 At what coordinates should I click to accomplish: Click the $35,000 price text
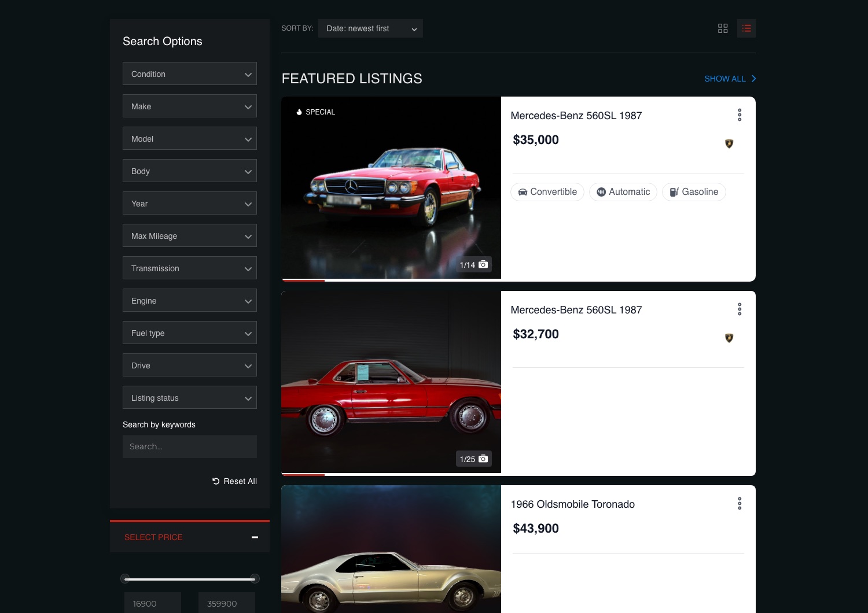click(536, 140)
